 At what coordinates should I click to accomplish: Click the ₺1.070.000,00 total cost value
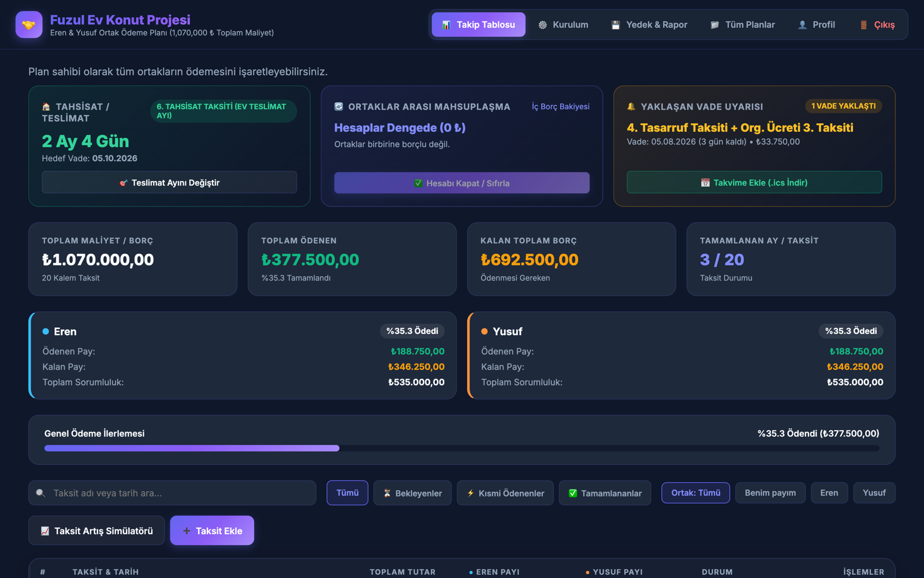(98, 260)
